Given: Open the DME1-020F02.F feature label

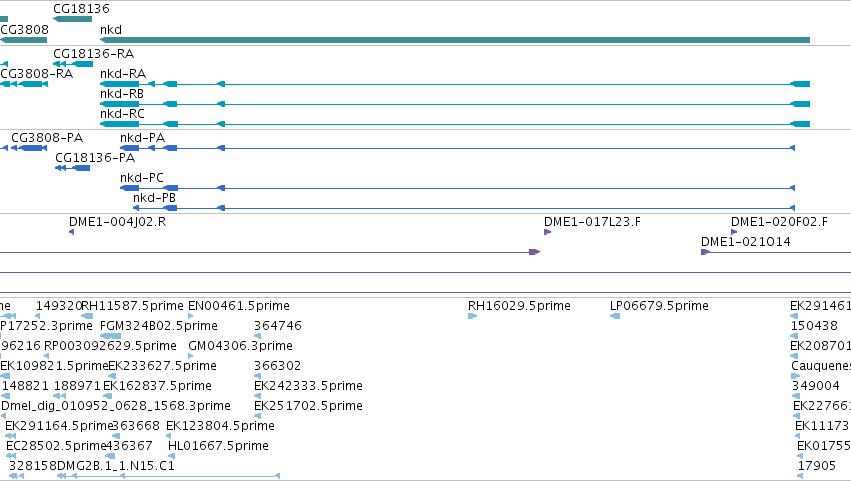Looking at the screenshot, I should click(x=779, y=222).
